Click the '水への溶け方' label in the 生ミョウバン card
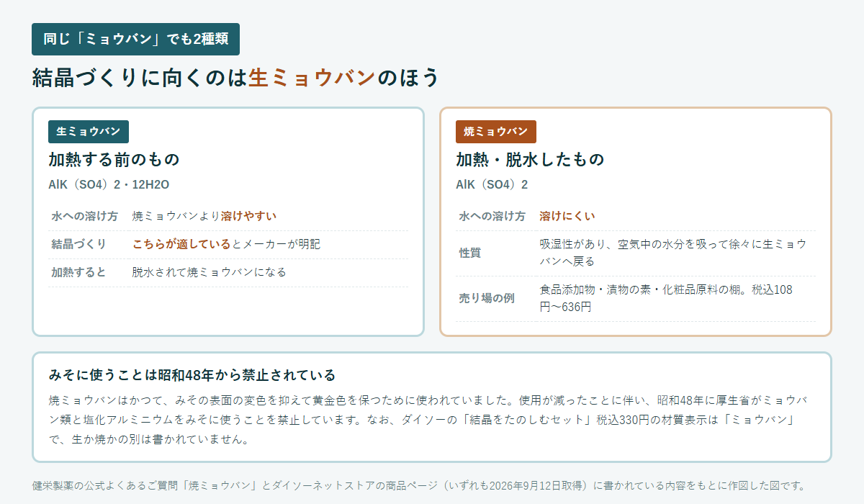 [84, 216]
